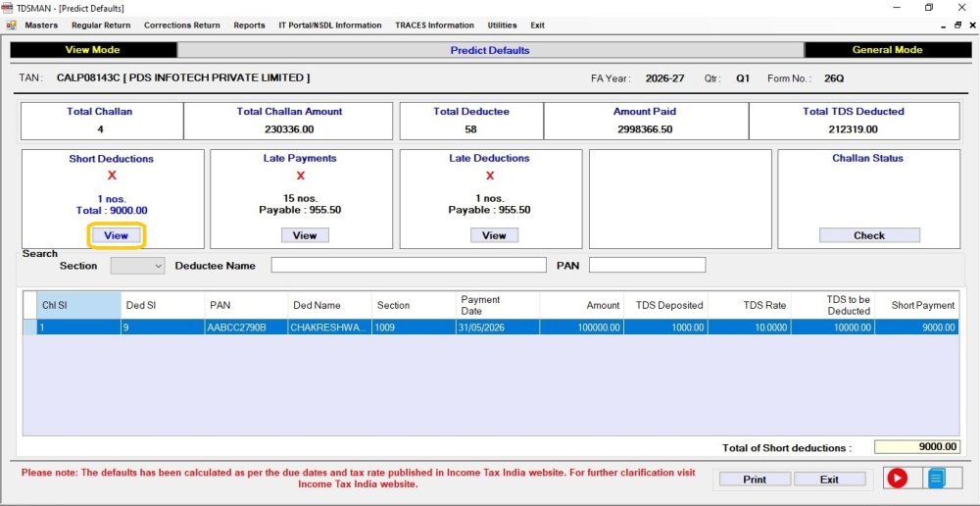The width and height of the screenshot is (980, 506).
Task: Restore the inner document window
Action: (x=957, y=25)
